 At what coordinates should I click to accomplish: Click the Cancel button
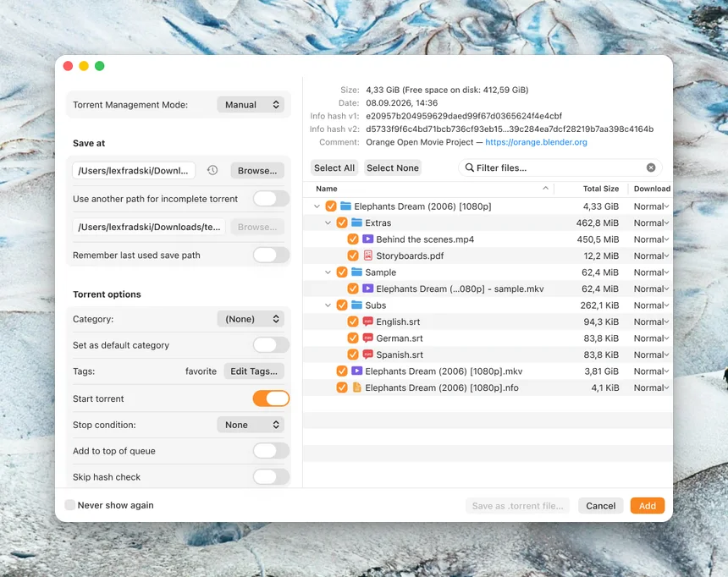600,506
